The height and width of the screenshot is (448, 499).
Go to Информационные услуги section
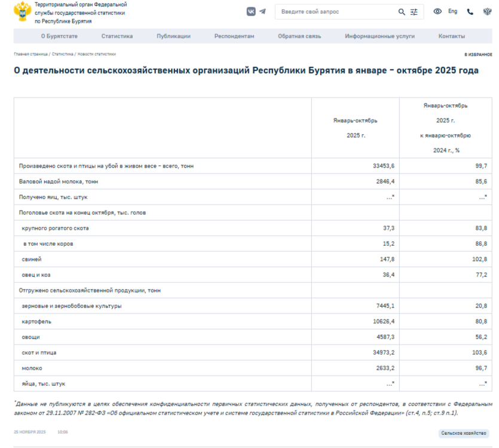tap(379, 36)
